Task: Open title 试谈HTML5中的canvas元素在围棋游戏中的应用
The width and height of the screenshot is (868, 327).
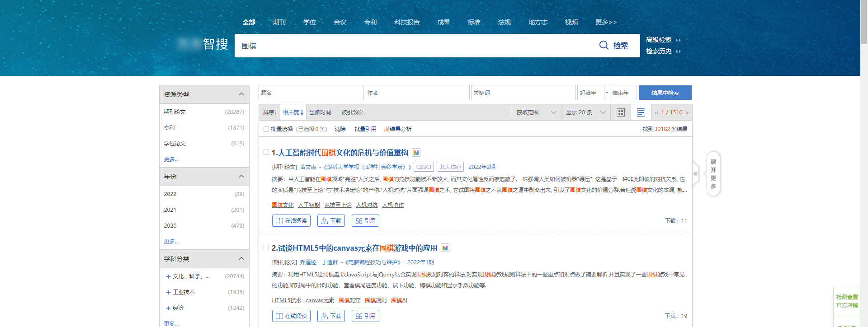Action: [358, 248]
